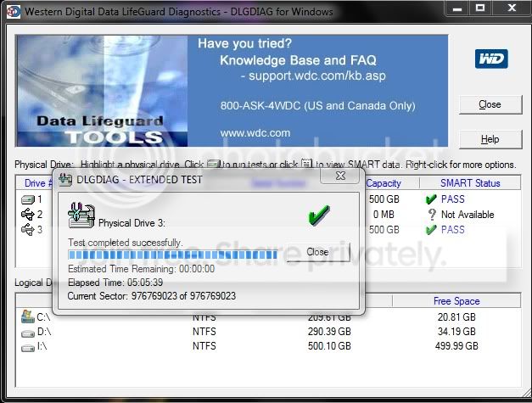Sort by SMART Status column header
Viewport: 532px width, 403px height.
470,183
